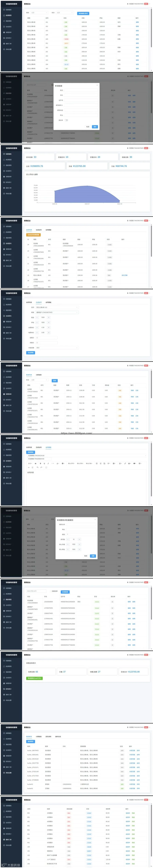Click search box in tenant list panel
The height and width of the screenshot is (868, 153).
tap(36, 591)
